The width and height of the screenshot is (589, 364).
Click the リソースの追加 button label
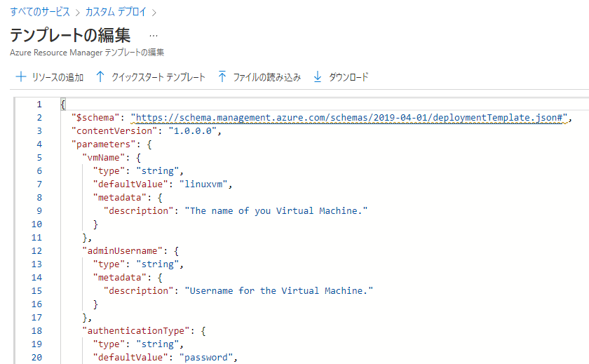click(x=57, y=77)
